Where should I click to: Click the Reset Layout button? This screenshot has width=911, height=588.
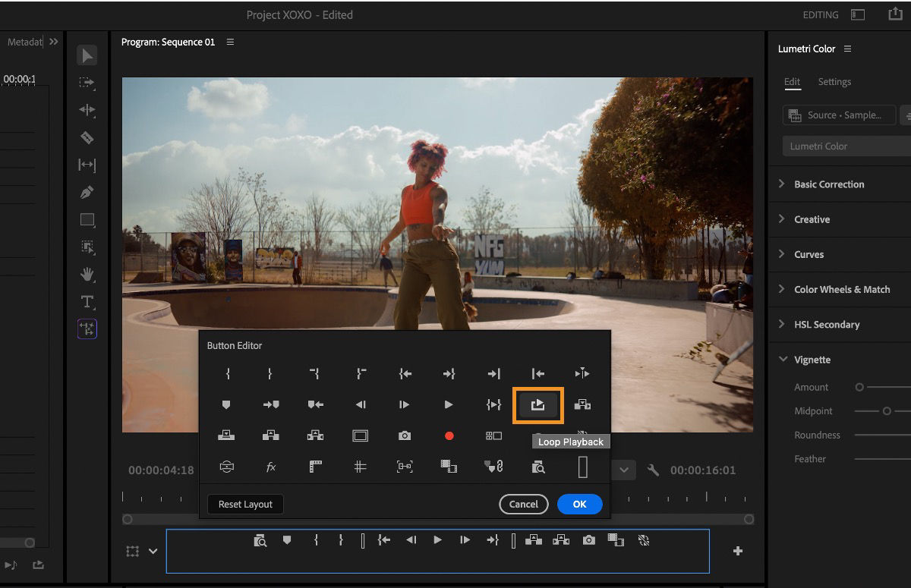click(244, 504)
